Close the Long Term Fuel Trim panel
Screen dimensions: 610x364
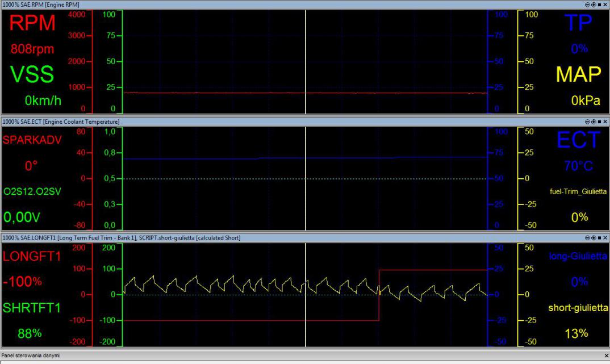click(x=605, y=237)
